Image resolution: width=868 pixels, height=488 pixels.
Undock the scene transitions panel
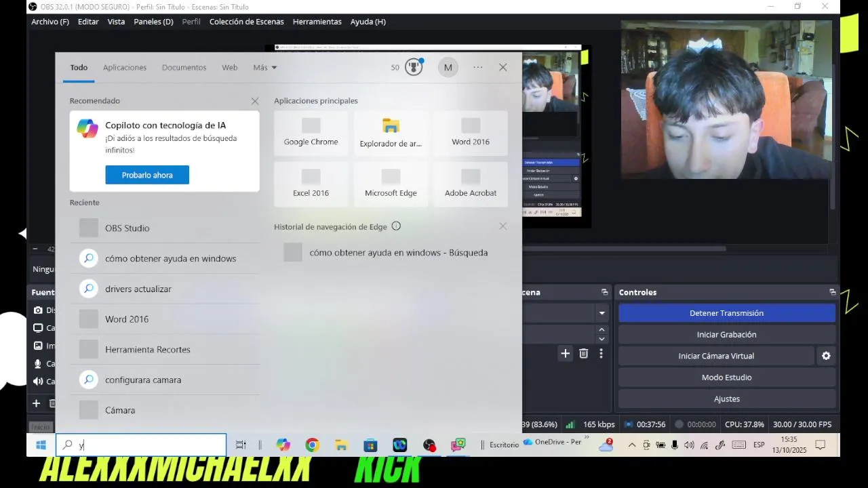(x=604, y=292)
